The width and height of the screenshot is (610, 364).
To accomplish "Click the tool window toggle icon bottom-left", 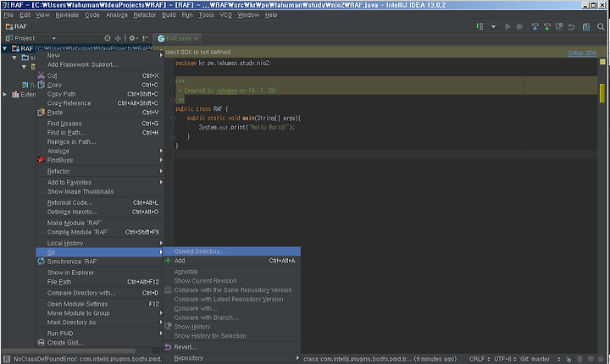I will pyautogui.click(x=6, y=359).
